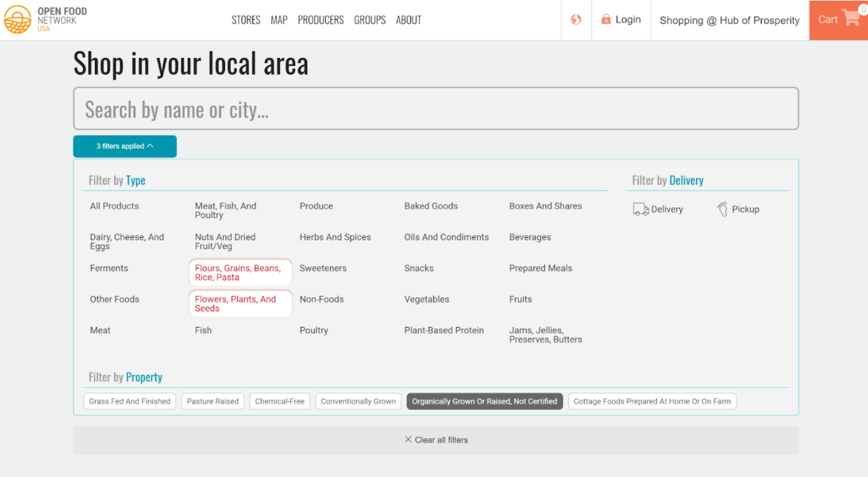Open the PRODUCERS page
868x477 pixels.
321,20
